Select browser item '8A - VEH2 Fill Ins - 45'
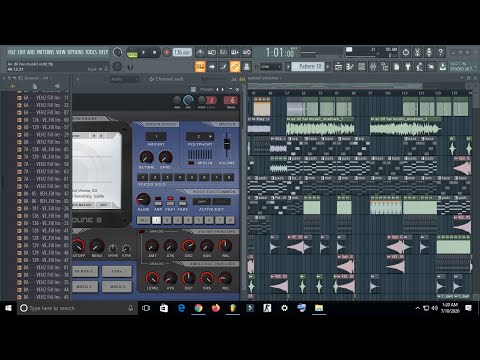The height and width of the screenshot is (360, 480). (43, 297)
